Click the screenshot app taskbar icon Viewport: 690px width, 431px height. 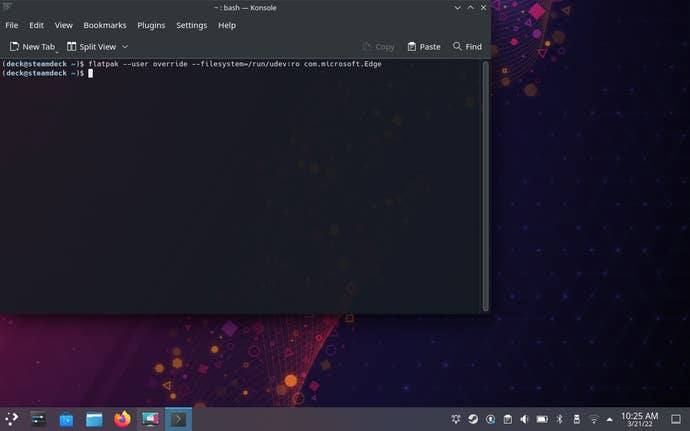coord(150,419)
